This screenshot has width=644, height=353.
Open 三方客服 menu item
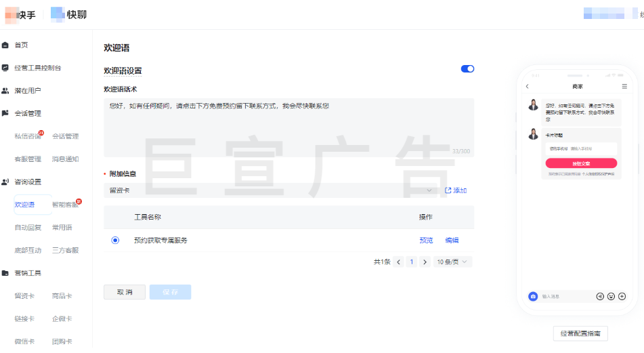tap(65, 250)
